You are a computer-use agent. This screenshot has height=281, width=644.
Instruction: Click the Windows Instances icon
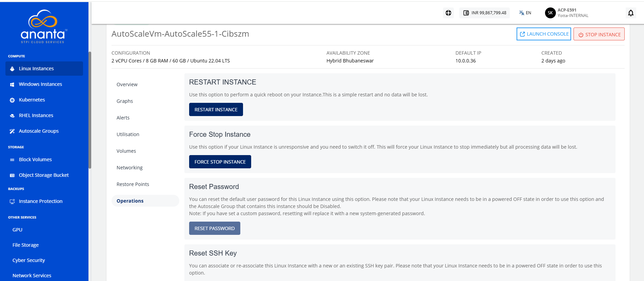(x=12, y=84)
